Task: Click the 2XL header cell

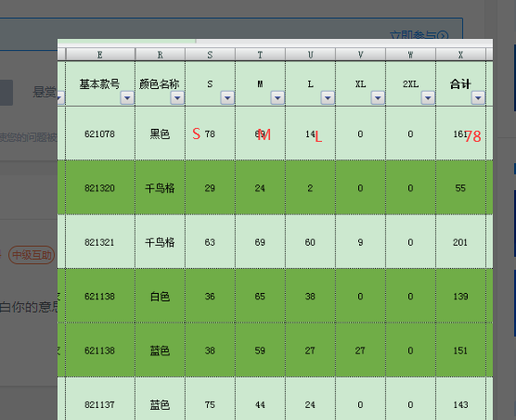Action: pyautogui.click(x=410, y=83)
